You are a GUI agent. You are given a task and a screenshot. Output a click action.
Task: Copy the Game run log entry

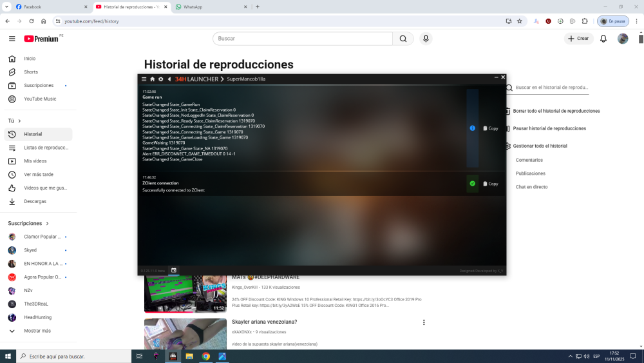pos(491,128)
